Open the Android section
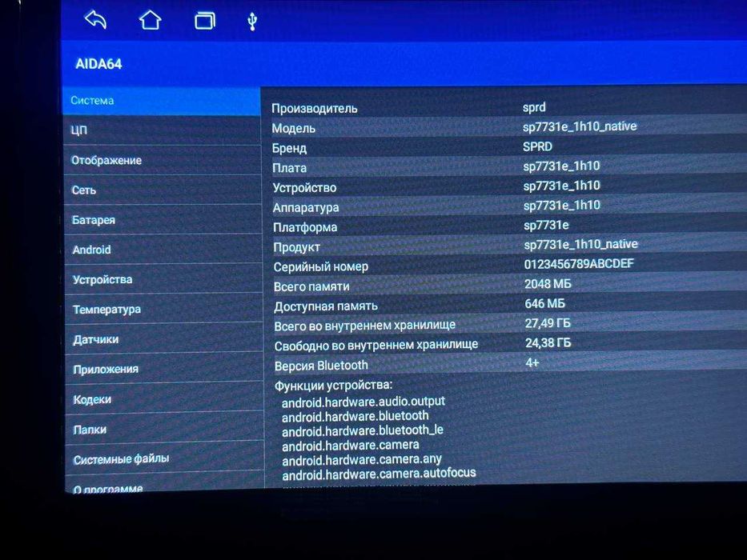This screenshot has width=747, height=560. [x=163, y=250]
